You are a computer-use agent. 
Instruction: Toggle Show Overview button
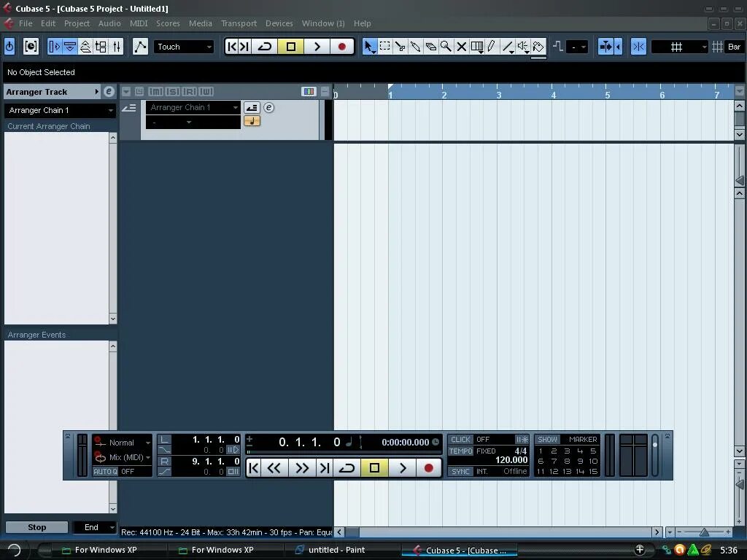(85, 47)
